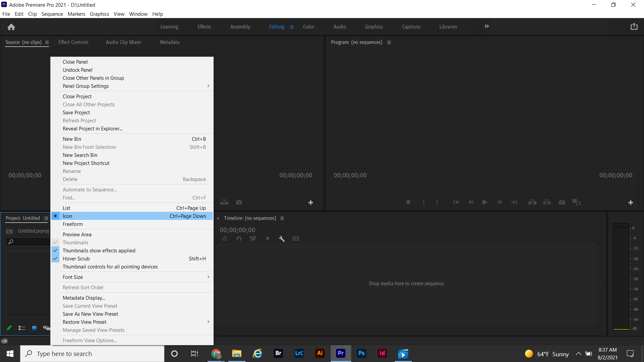Disable Thumbnails show effects applied

click(x=99, y=250)
